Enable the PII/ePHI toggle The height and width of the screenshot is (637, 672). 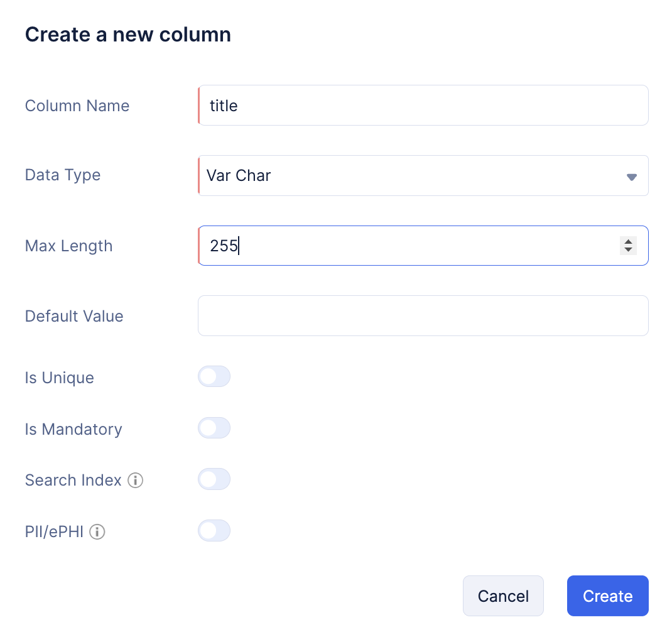click(214, 531)
